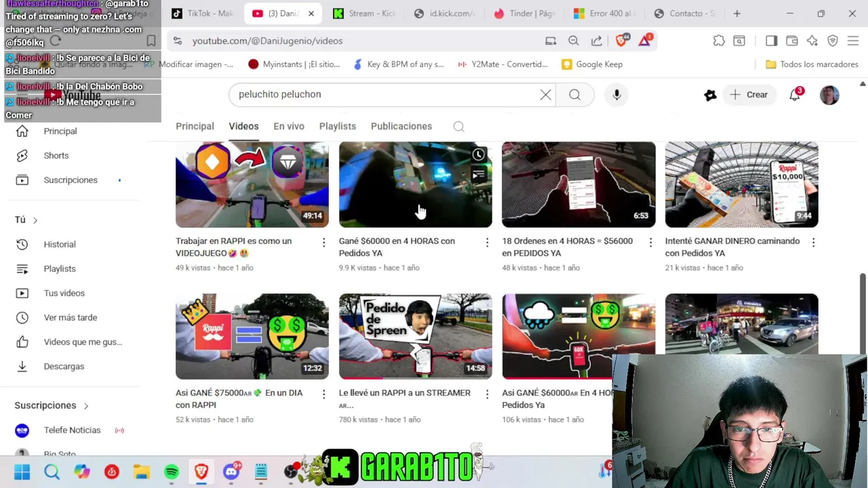
Task: Open options for 18 Ordenes video
Action: click(650, 242)
